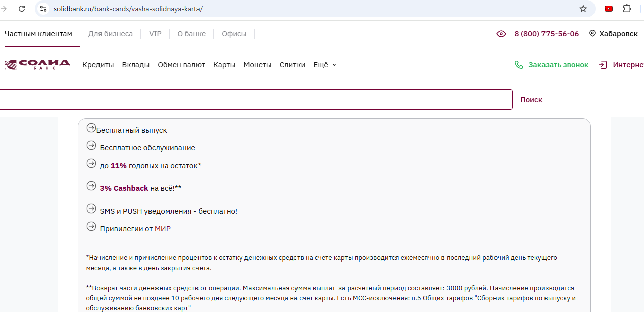View site information icon in address bar

pyautogui.click(x=43, y=9)
